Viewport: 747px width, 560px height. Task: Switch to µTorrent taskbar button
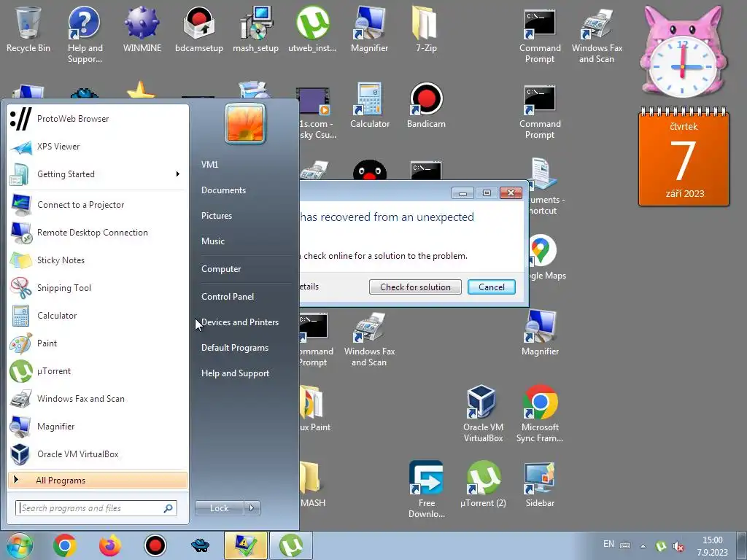click(291, 545)
